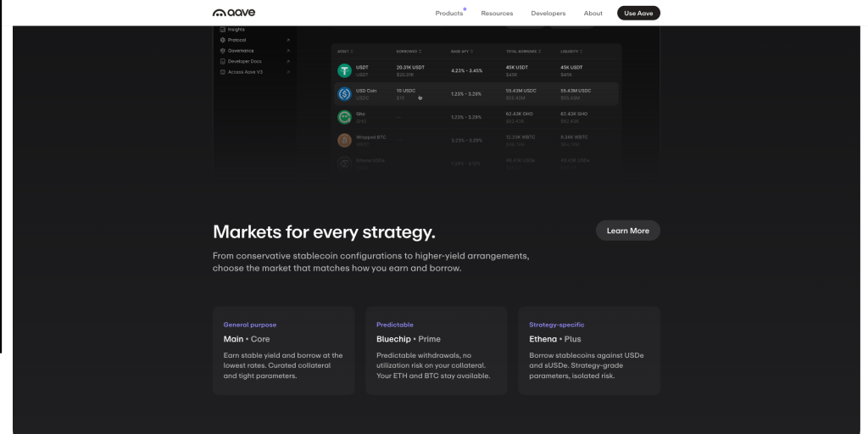Click the Use Aave button
The image size is (868, 434).
[x=638, y=14]
